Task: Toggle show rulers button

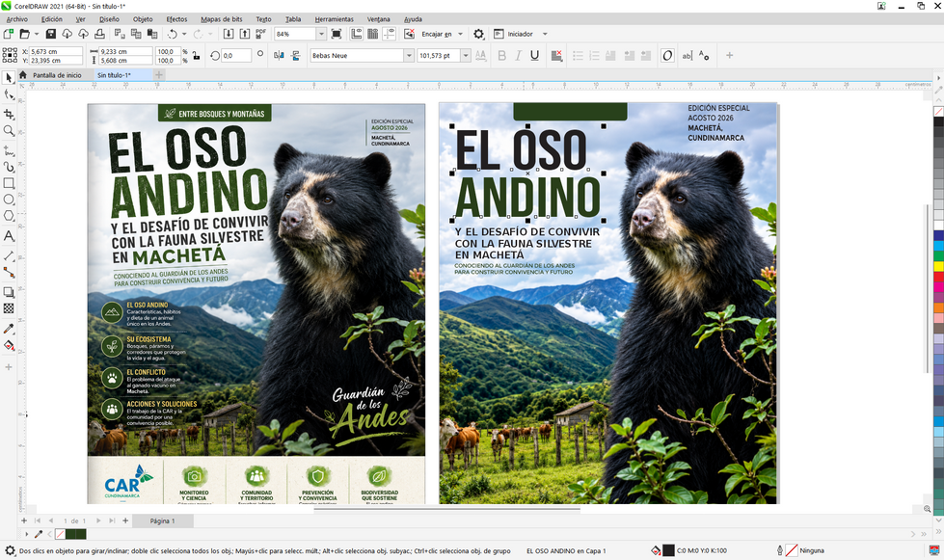Action: (357, 35)
